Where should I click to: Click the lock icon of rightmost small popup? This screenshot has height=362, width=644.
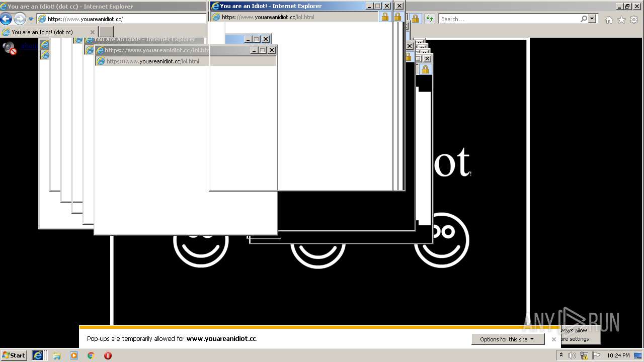[x=425, y=69]
